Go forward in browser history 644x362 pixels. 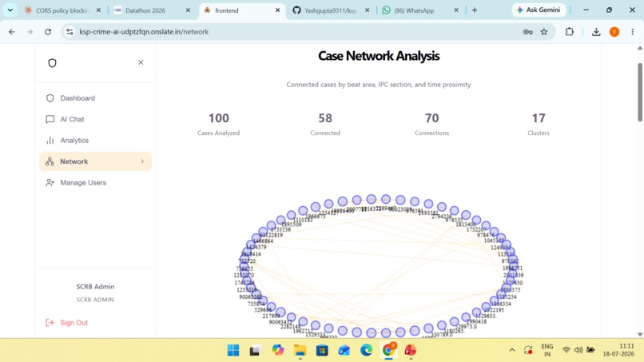(x=30, y=32)
